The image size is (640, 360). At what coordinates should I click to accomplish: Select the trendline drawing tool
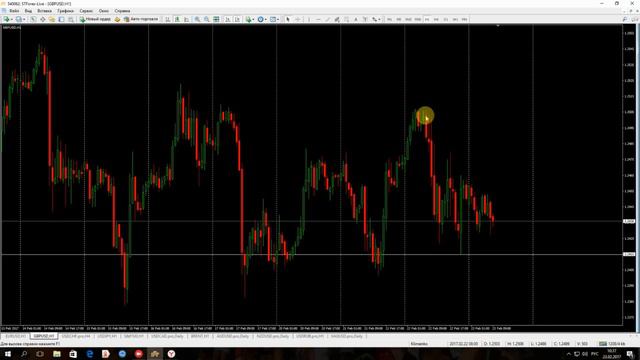327,19
